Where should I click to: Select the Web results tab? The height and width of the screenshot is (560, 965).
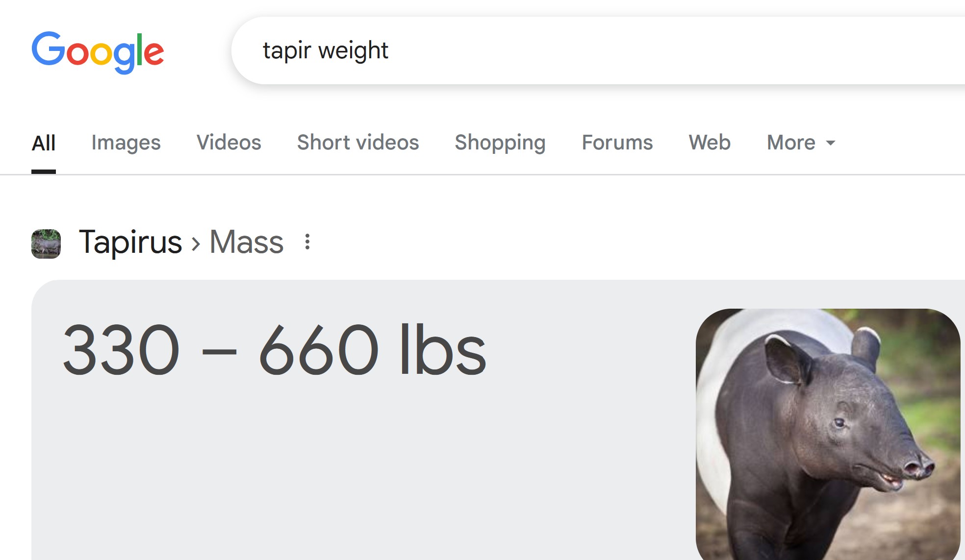pyautogui.click(x=710, y=143)
